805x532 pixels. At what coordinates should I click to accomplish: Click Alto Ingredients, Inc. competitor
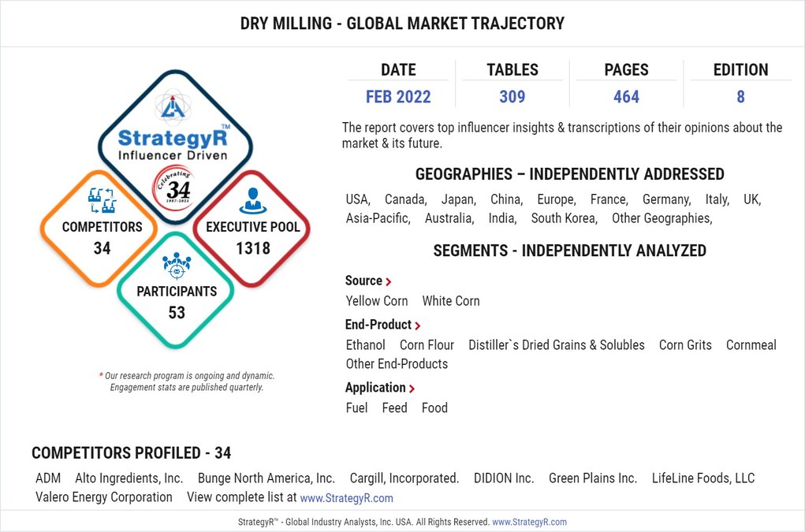click(x=129, y=478)
